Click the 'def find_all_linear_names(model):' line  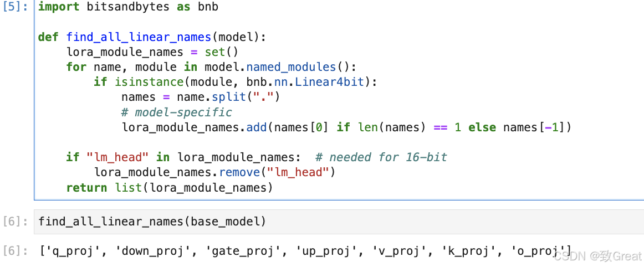coord(152,37)
